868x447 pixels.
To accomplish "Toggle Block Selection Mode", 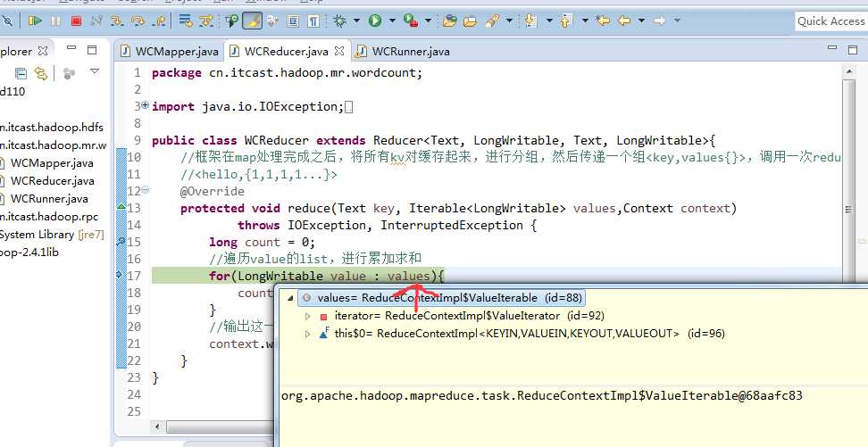I will (293, 21).
